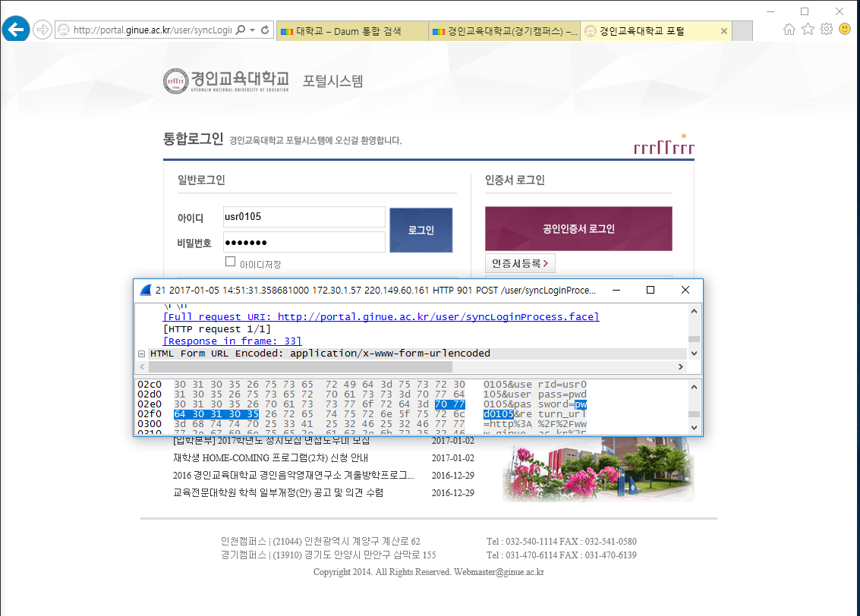Open browser Tools gear icon
The height and width of the screenshot is (616, 860).
point(827,30)
